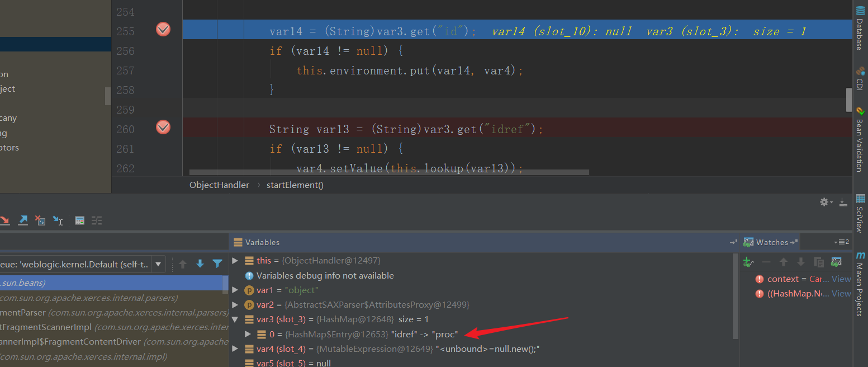The image size is (868, 367).
Task: Move watch up in the Watches toolbar
Action: click(784, 262)
